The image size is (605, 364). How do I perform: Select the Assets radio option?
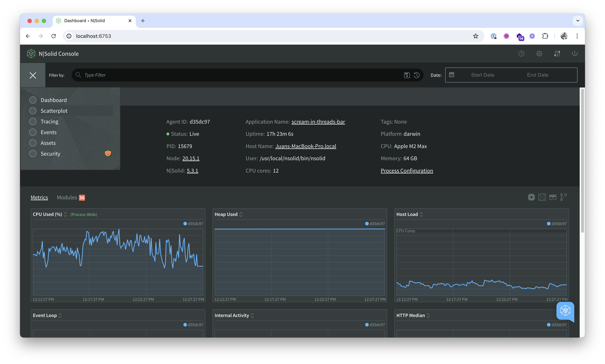pos(33,143)
